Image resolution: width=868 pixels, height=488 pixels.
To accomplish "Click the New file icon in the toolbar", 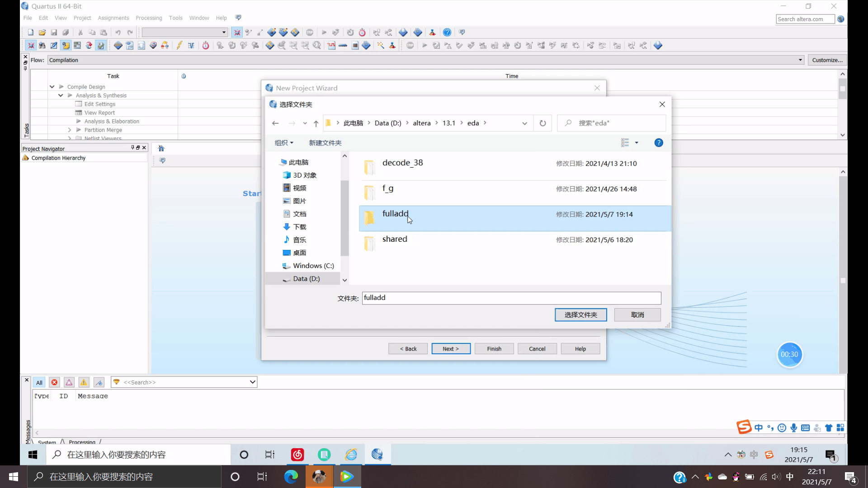I will click(x=30, y=33).
